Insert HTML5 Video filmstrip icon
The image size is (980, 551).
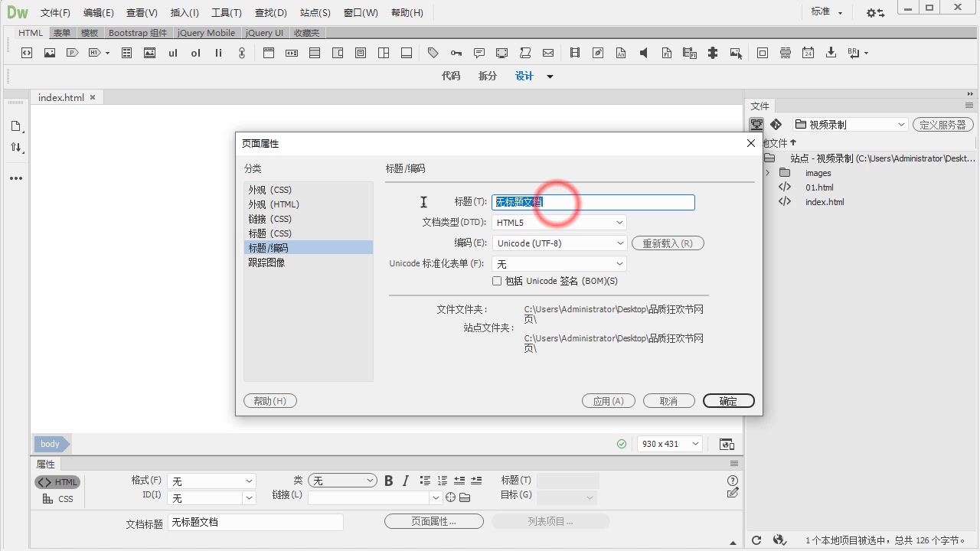[x=575, y=53]
